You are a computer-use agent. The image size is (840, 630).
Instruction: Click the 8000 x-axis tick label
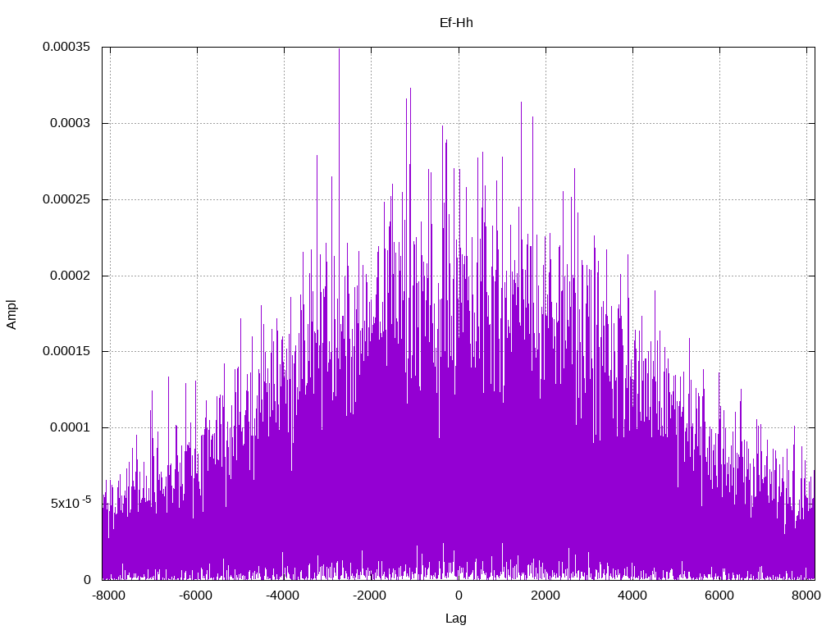pyautogui.click(x=806, y=596)
